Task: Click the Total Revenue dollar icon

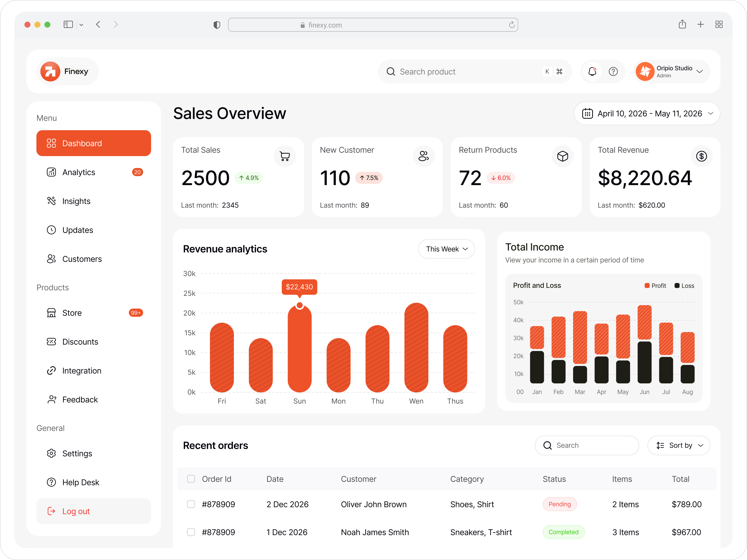Action: coord(701,156)
